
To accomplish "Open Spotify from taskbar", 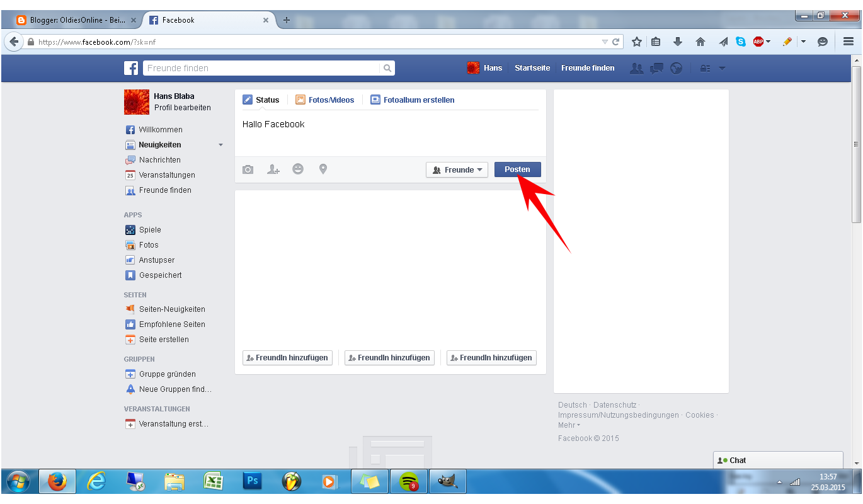I will (x=408, y=482).
